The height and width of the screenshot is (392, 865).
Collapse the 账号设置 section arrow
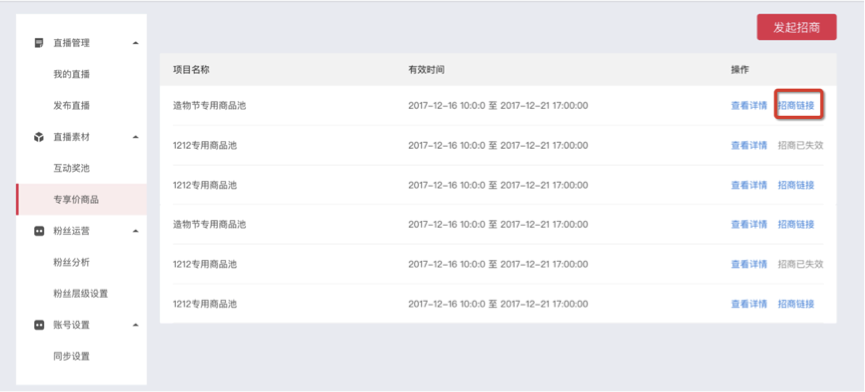tap(136, 325)
